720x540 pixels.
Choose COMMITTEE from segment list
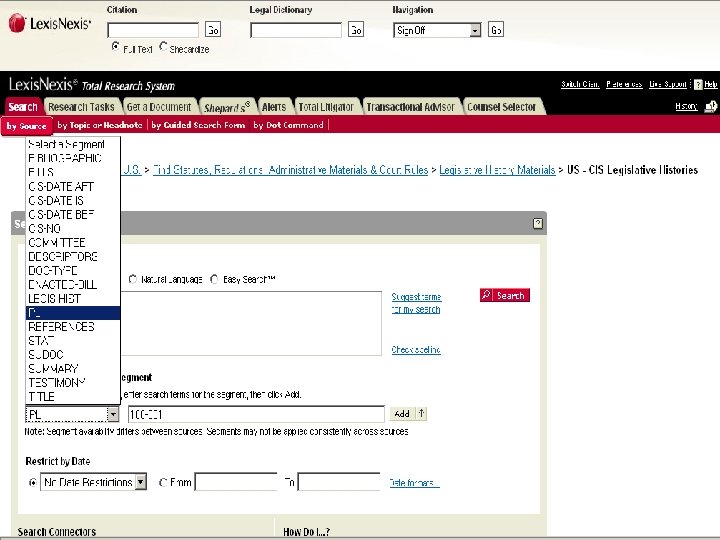point(73,242)
